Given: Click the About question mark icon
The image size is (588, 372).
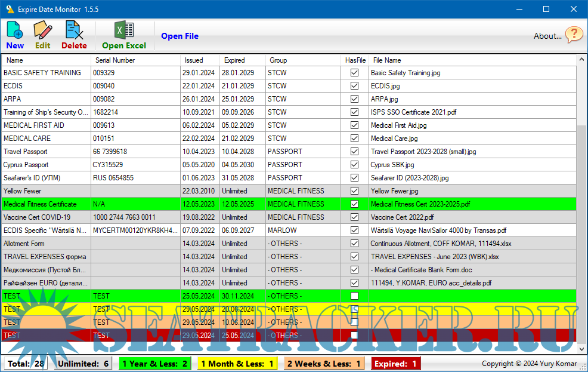Looking at the screenshot, I should [574, 35].
